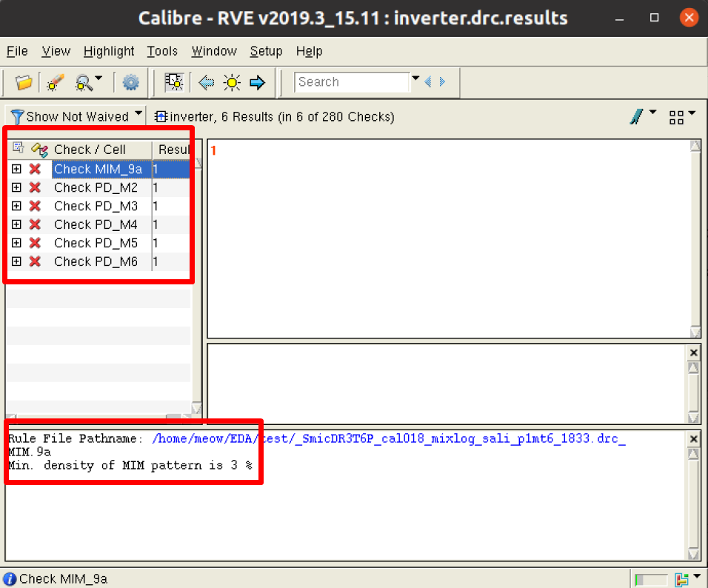Click the zoom search icon
The width and height of the screenshot is (708, 588).
point(83,82)
